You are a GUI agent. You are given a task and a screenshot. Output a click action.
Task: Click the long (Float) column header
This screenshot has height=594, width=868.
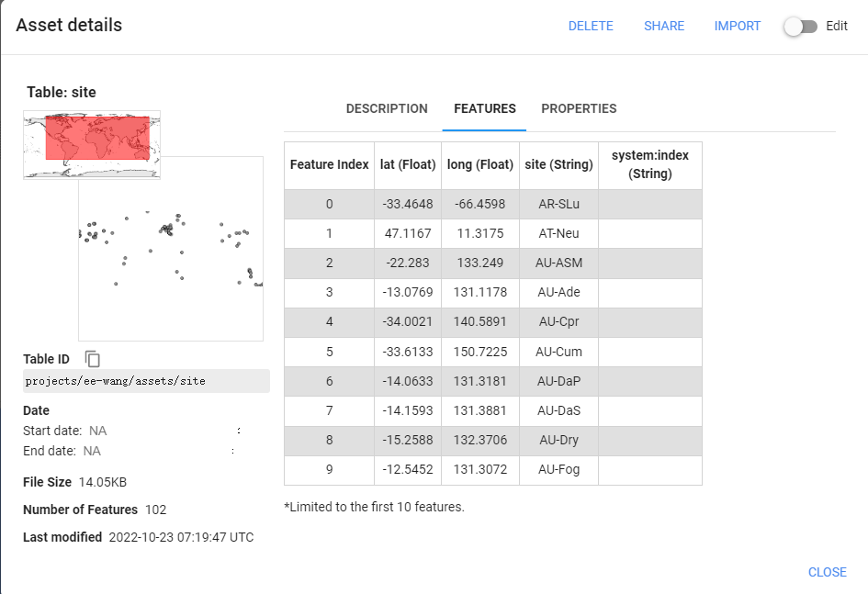pos(480,164)
